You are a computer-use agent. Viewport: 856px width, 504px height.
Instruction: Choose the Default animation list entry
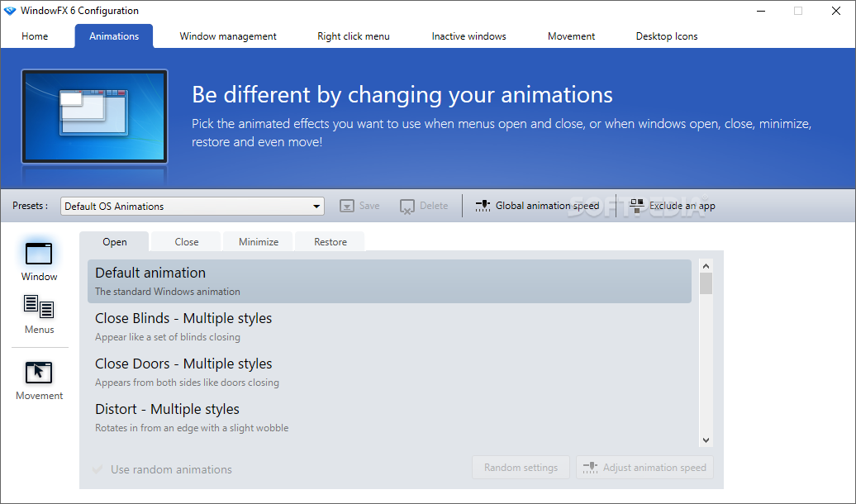[389, 281]
